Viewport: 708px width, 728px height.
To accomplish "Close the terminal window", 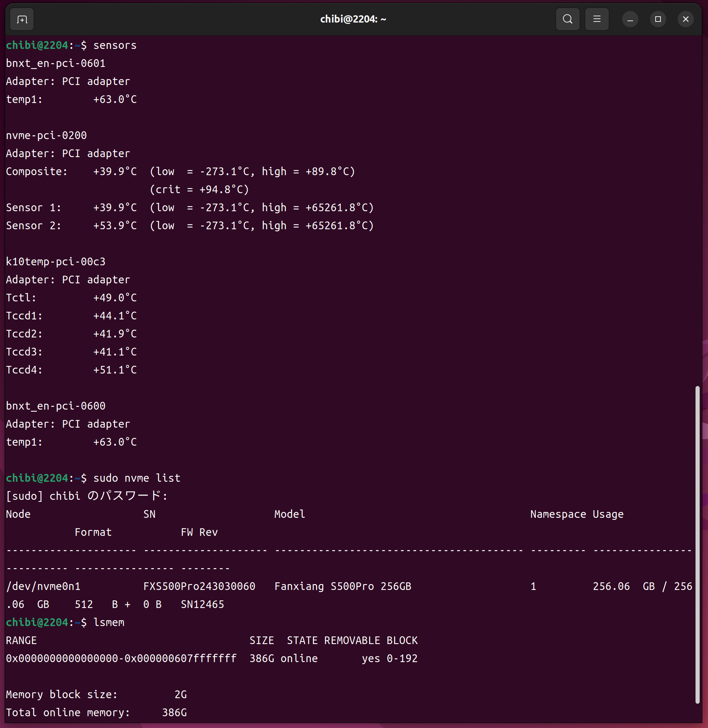I will (x=686, y=19).
